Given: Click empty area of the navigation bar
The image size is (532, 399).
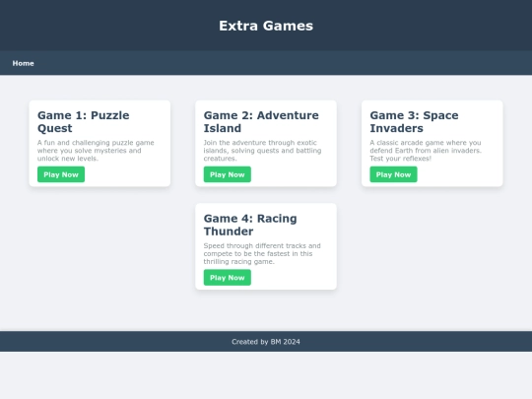Looking at the screenshot, I should 272,63.
